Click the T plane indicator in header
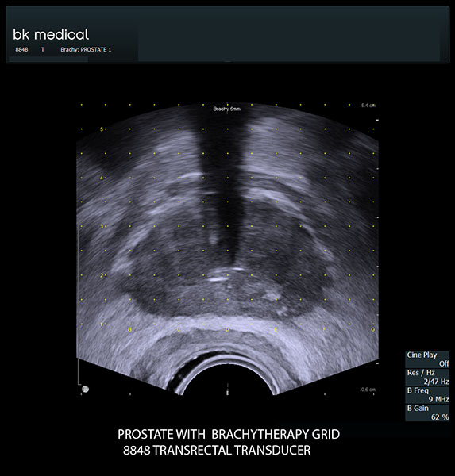Screen dimensions: 455x476 43,49
